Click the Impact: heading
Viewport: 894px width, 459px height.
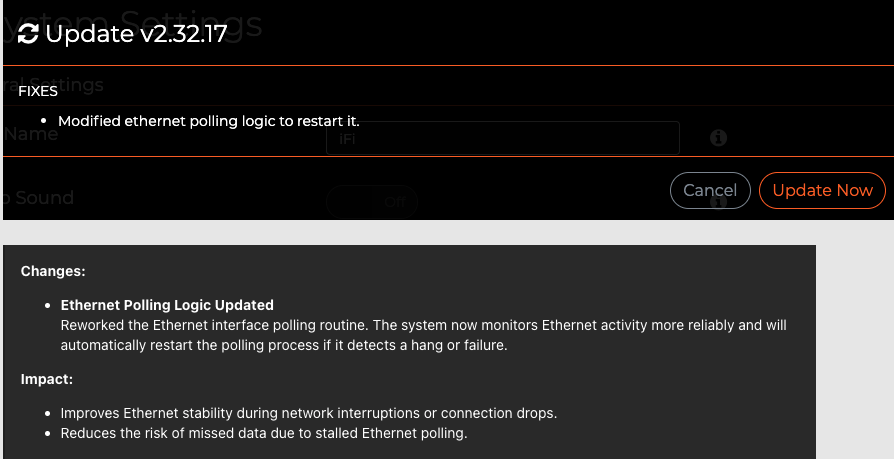pyautogui.click(x=47, y=379)
